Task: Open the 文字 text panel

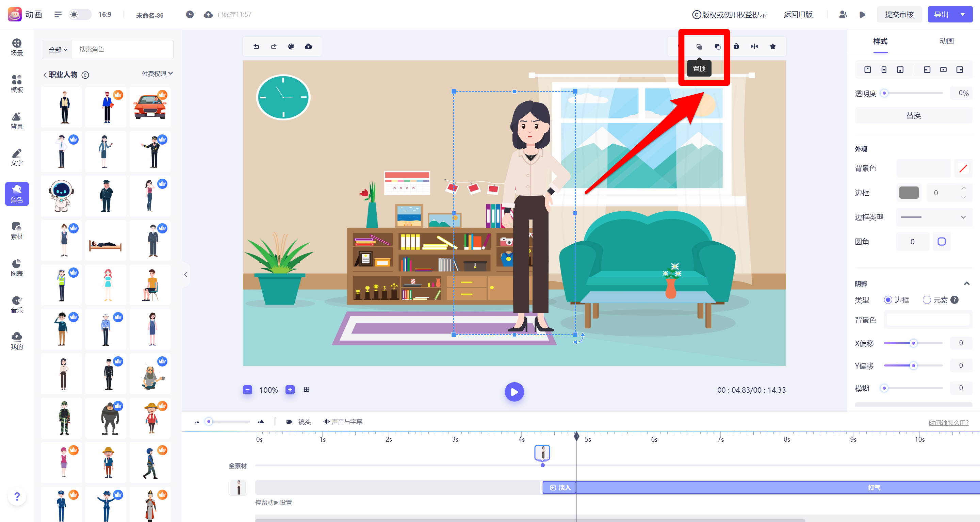Action: pos(17,158)
